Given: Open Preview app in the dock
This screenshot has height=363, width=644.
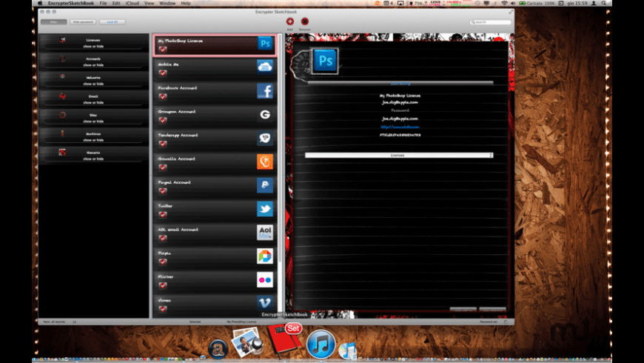Looking at the screenshot, I should (246, 342).
